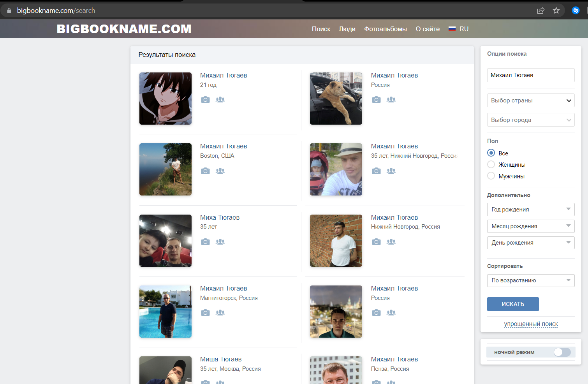
Task: Click the search name field with Михаил Тюгаев
Action: click(x=531, y=75)
